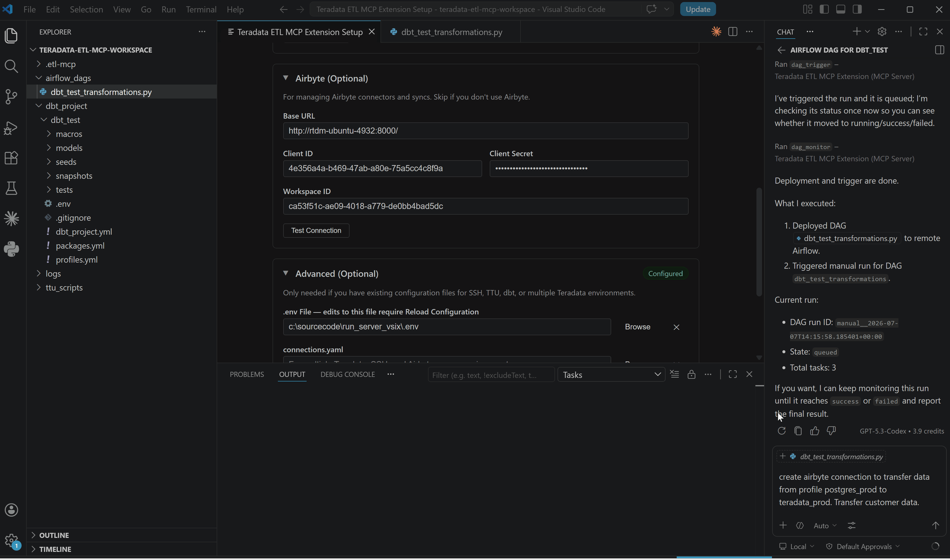
Task: Switch to the DEBUG CONSOLE tab
Action: click(347, 374)
